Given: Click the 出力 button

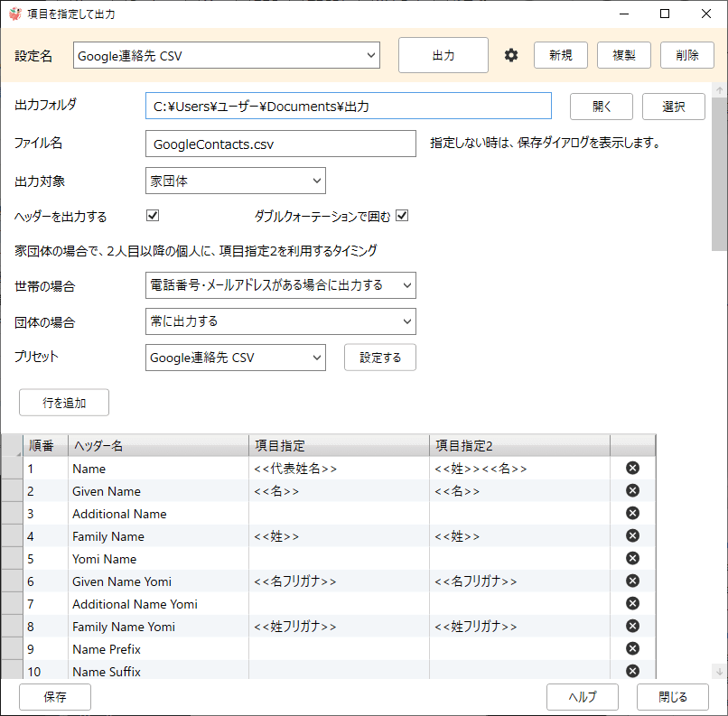Looking at the screenshot, I should tap(443, 55).
